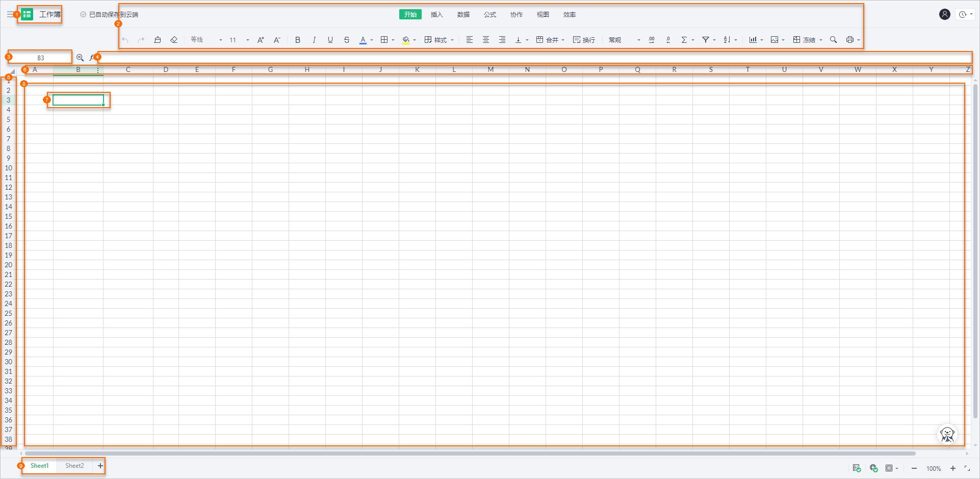Select the format painter tool
This screenshot has width=980, height=479.
coord(158,40)
